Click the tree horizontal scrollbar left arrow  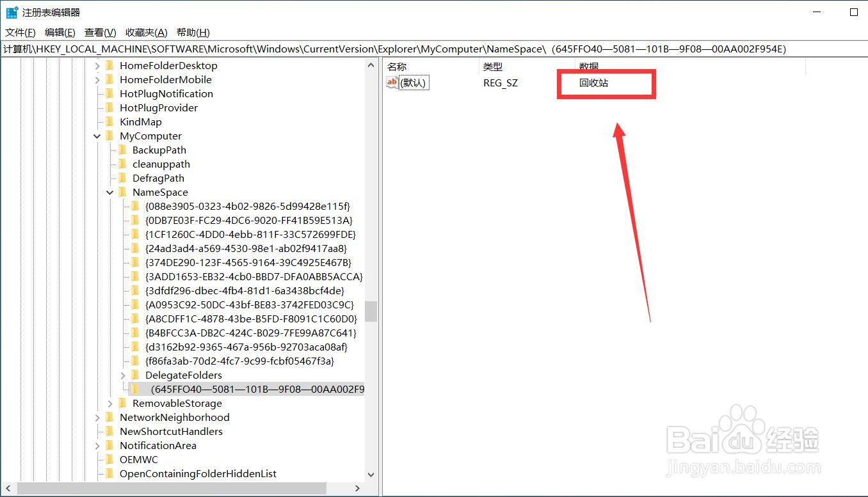(7, 489)
